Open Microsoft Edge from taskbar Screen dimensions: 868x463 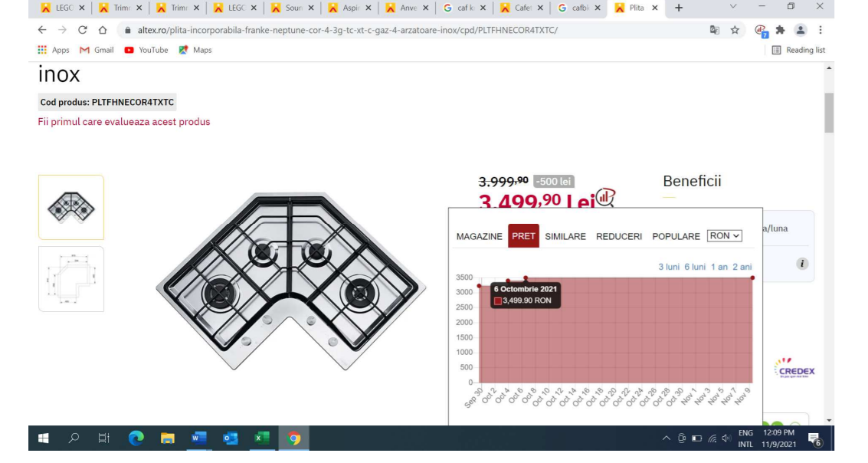pyautogui.click(x=136, y=438)
